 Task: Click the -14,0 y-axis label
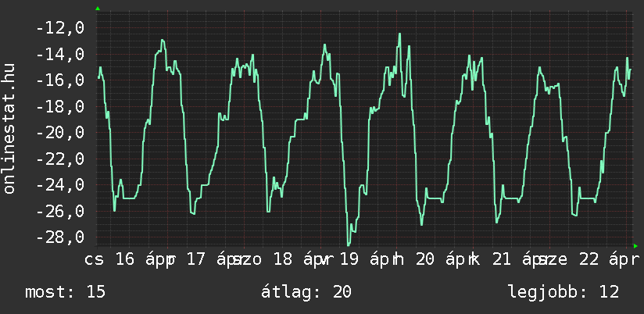pyautogui.click(x=60, y=55)
